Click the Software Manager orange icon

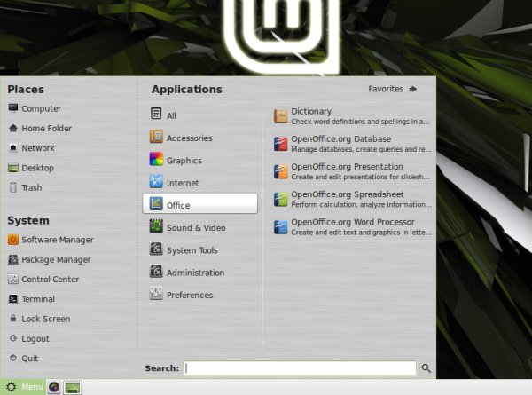click(13, 240)
